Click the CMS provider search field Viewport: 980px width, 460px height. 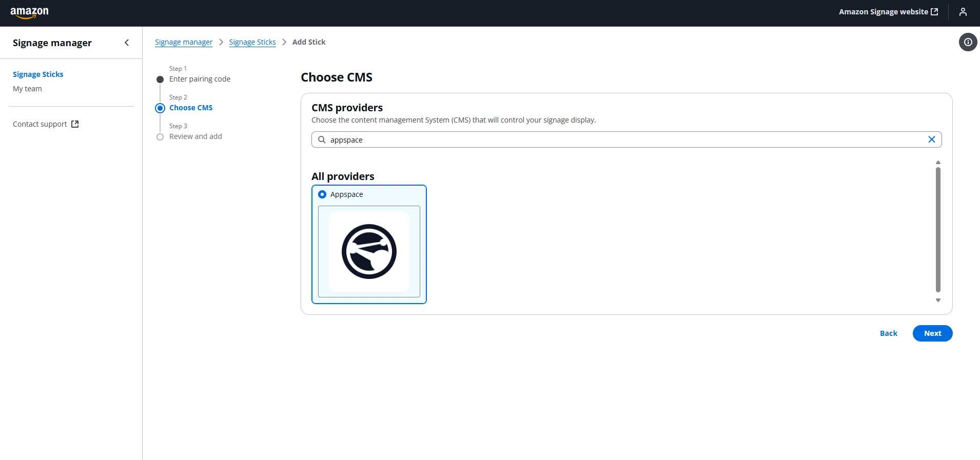[626, 139]
